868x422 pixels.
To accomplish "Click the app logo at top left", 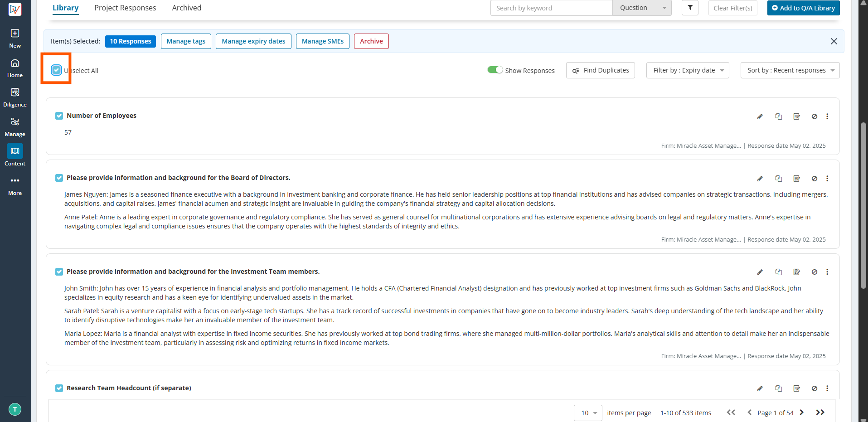I will pos(15,9).
